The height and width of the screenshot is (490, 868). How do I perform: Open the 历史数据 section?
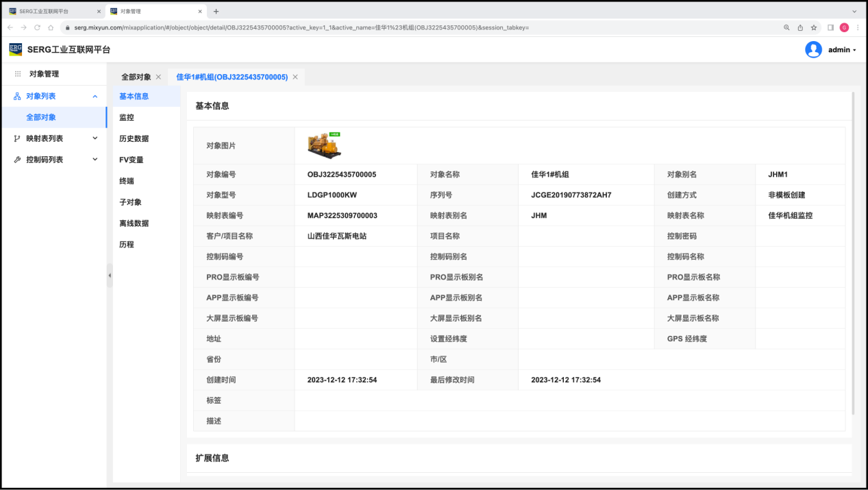(x=134, y=138)
